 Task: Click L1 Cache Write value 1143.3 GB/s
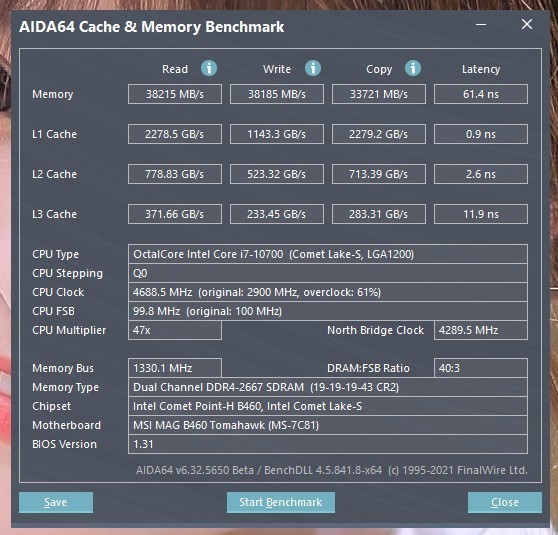pyautogui.click(x=277, y=134)
